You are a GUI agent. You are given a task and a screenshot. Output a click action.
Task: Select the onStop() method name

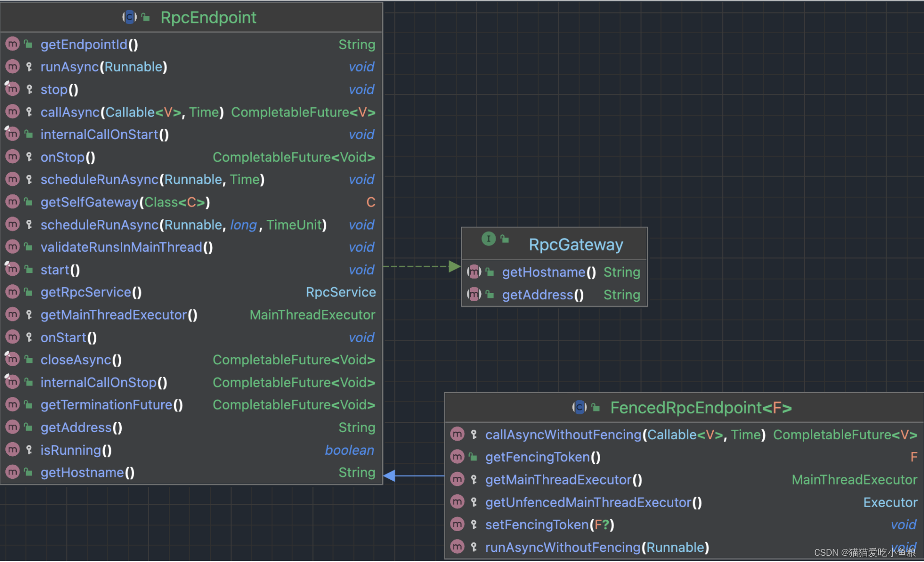pyautogui.click(x=68, y=157)
